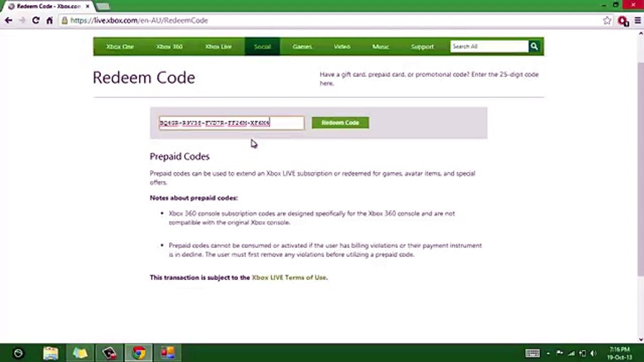Viewport: 644px width, 362px height.
Task: Open the Games menu
Action: [x=302, y=46]
